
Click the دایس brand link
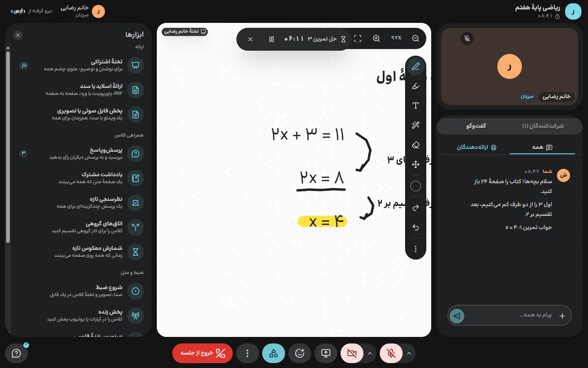18,11
